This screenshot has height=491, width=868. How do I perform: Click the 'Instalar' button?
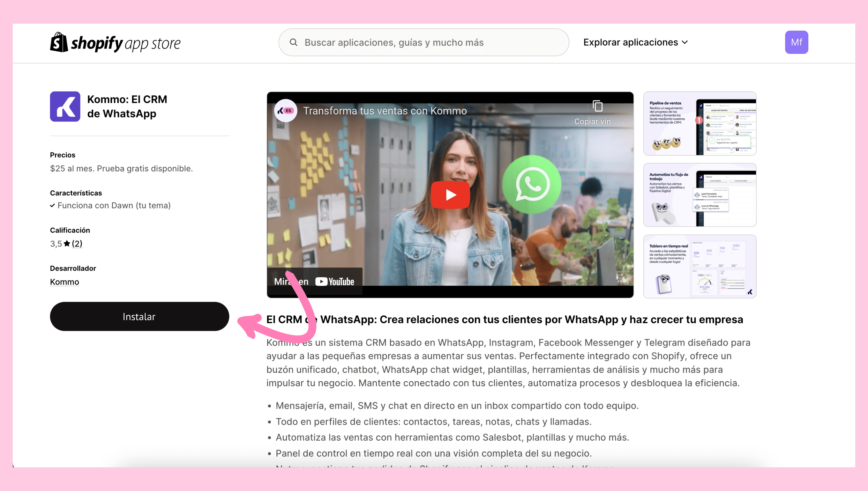coord(139,316)
